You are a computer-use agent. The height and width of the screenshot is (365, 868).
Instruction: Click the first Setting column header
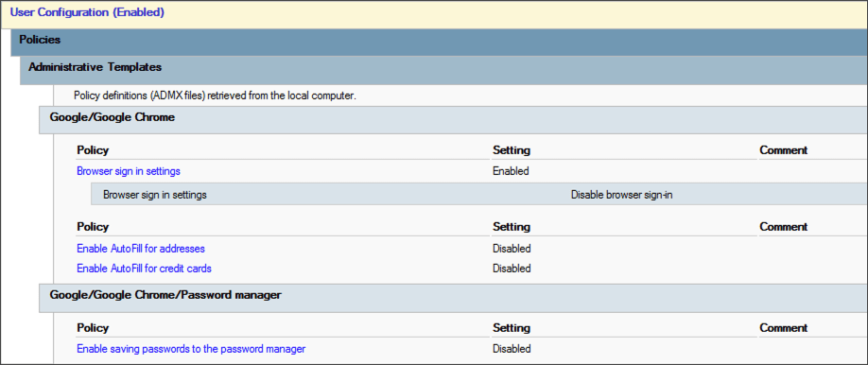512,150
